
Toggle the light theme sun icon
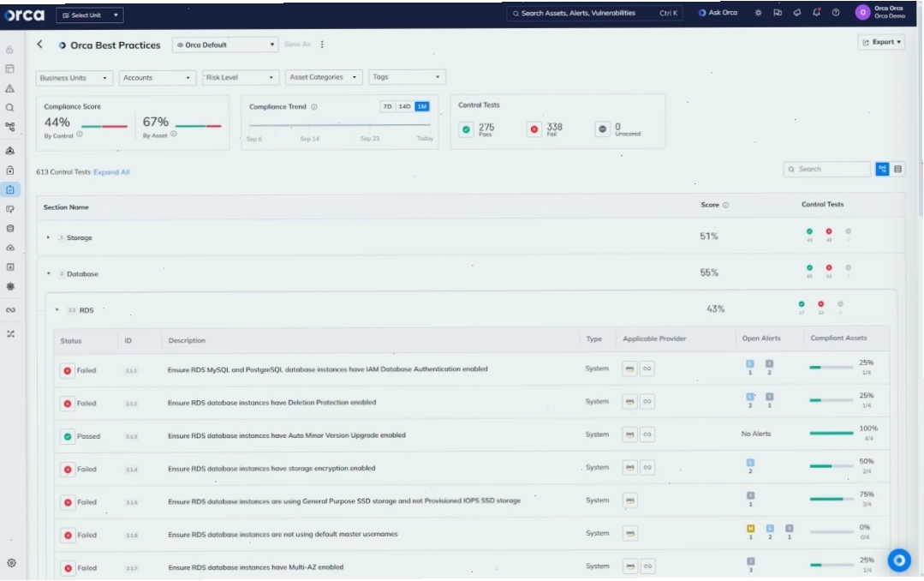point(758,12)
